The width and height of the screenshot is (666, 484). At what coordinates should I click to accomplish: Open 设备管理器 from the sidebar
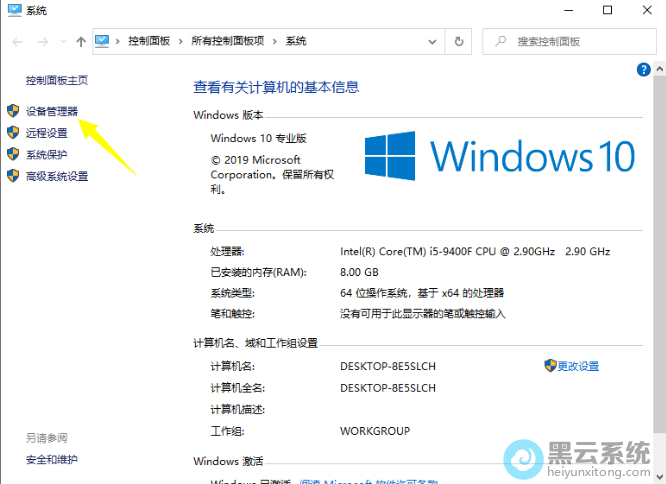[52, 110]
